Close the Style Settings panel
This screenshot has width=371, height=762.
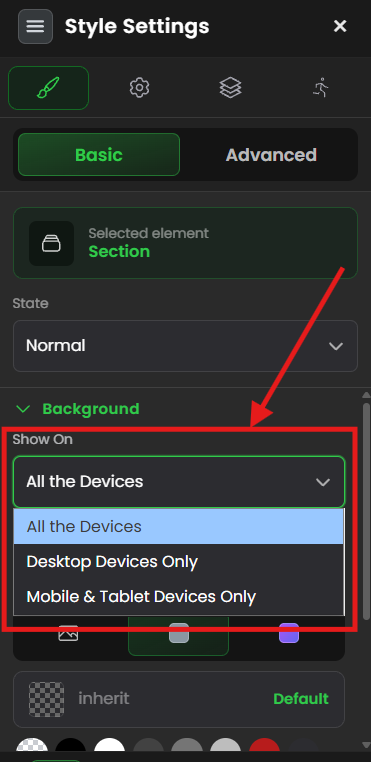point(340,26)
